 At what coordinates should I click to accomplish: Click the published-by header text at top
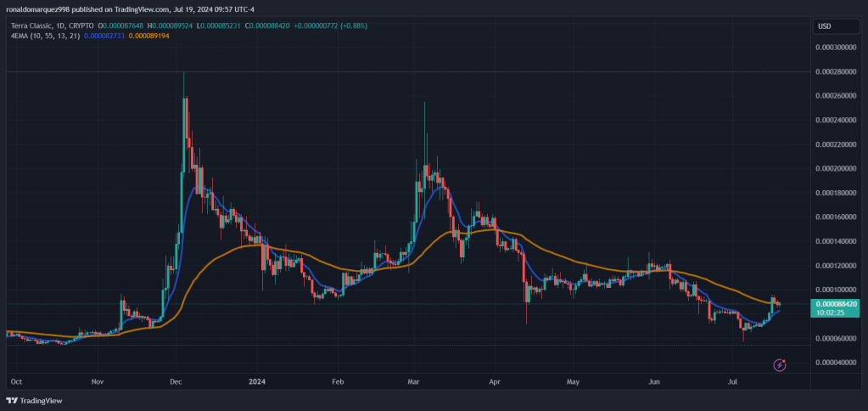click(x=132, y=9)
